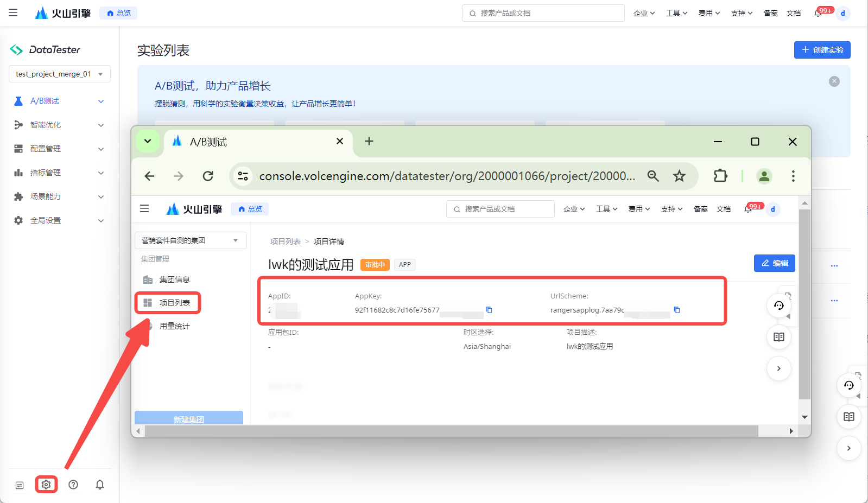The width and height of the screenshot is (868, 503).
Task: Open the docs book icon on main page
Action: click(x=849, y=417)
